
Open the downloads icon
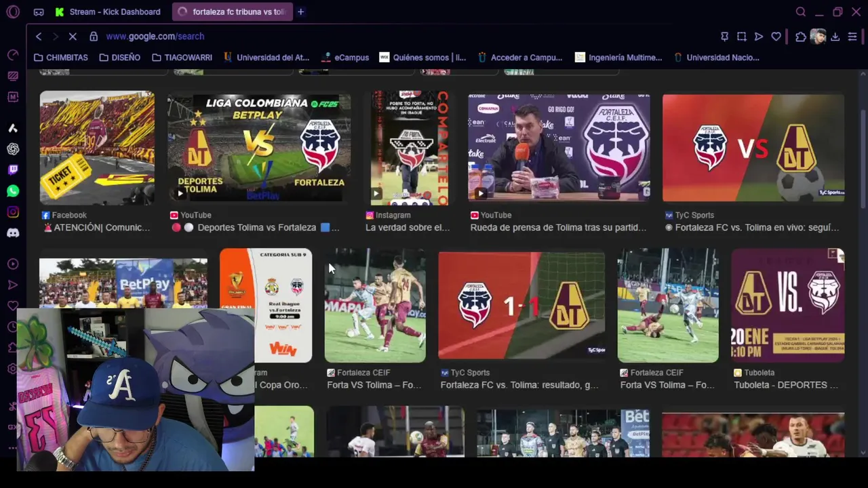pos(835,37)
